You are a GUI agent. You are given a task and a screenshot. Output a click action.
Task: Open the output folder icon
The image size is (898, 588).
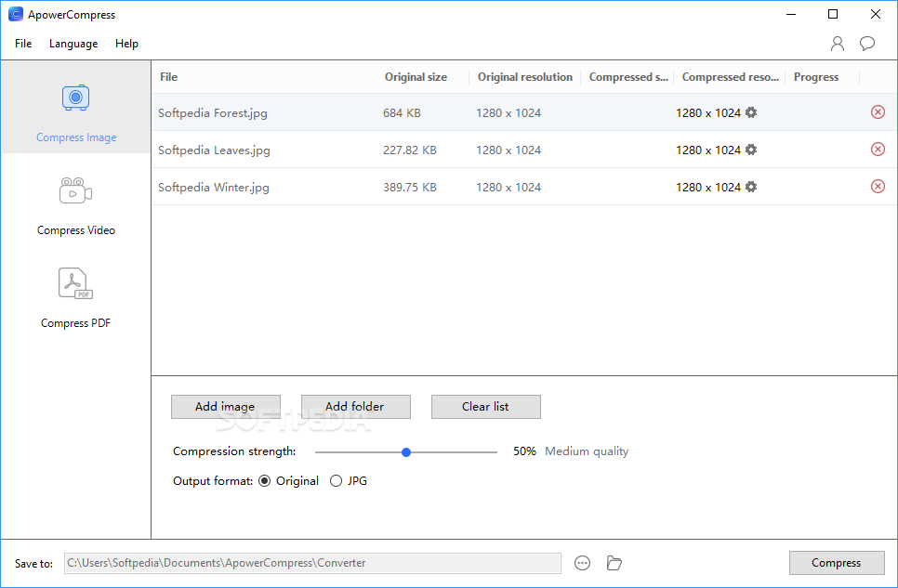[x=614, y=563]
